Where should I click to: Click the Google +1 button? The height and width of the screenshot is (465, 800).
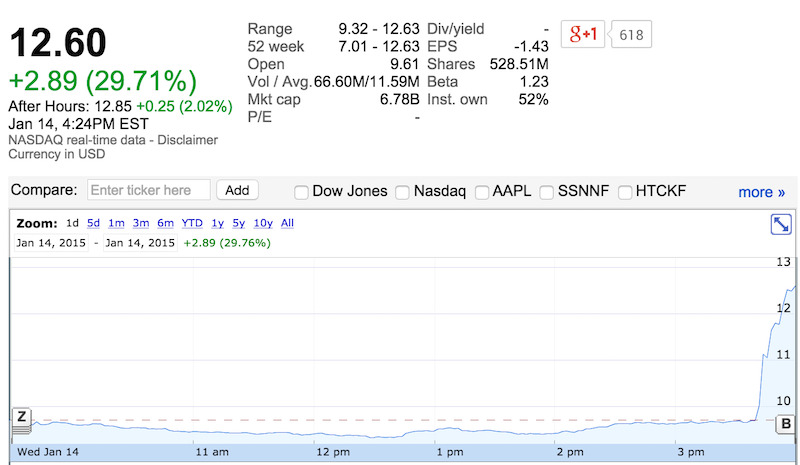pyautogui.click(x=582, y=34)
